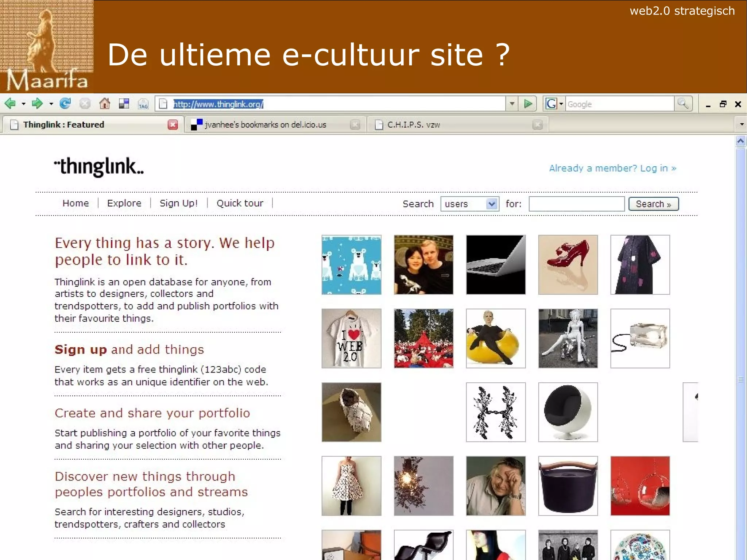Open the ice block lamp thumbnail

pyautogui.click(x=640, y=339)
